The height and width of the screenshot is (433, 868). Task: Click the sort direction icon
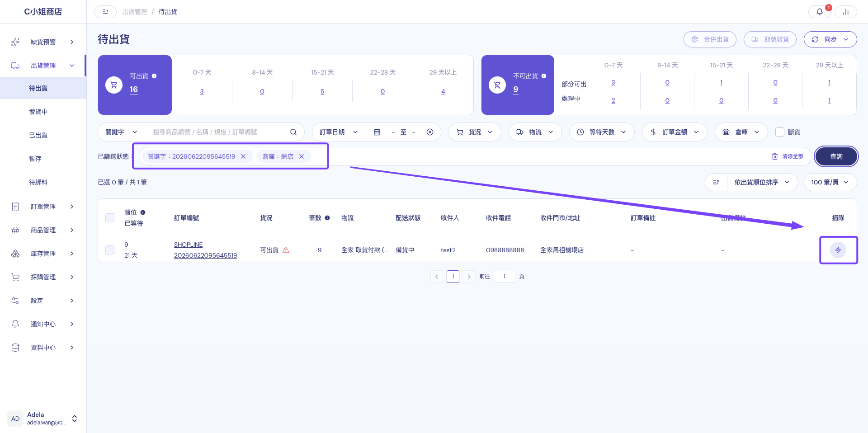point(716,182)
